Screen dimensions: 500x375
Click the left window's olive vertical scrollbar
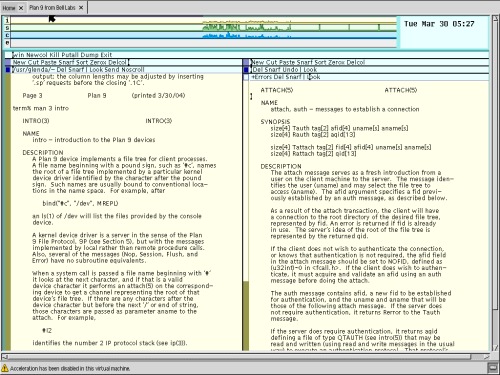coord(8,213)
